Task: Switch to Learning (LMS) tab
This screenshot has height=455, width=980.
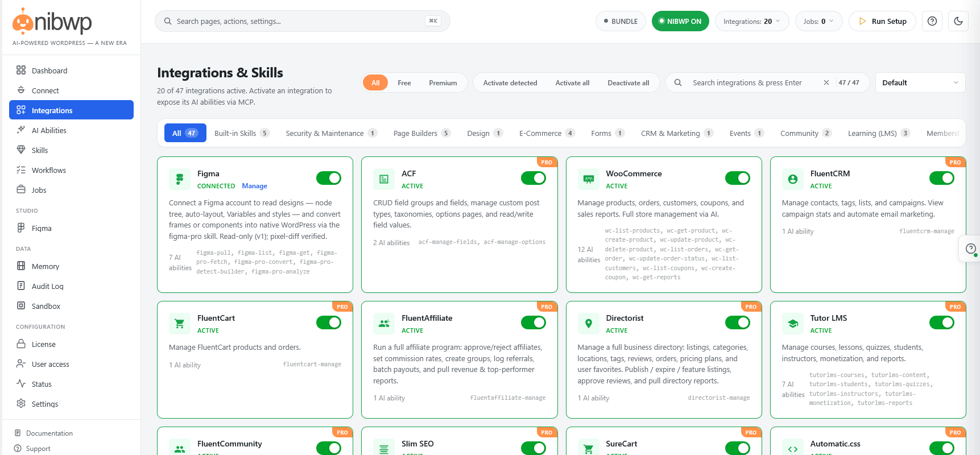Action: pos(879,133)
